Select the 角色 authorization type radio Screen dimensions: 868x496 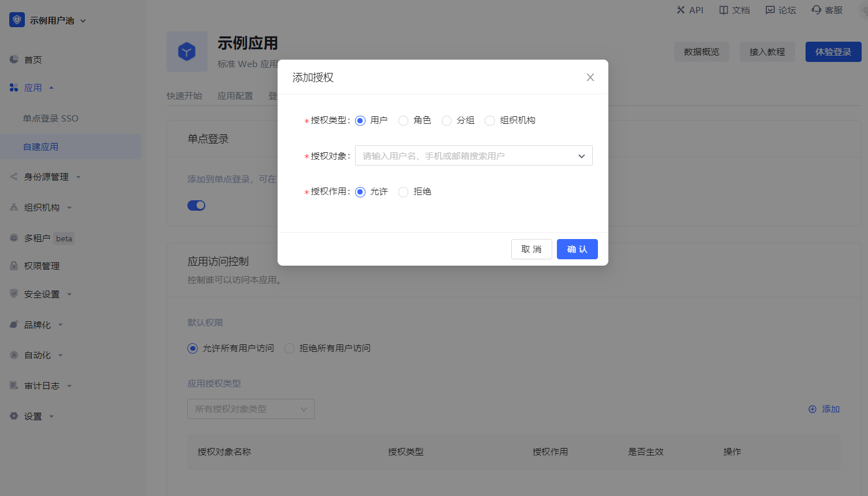pyautogui.click(x=404, y=120)
